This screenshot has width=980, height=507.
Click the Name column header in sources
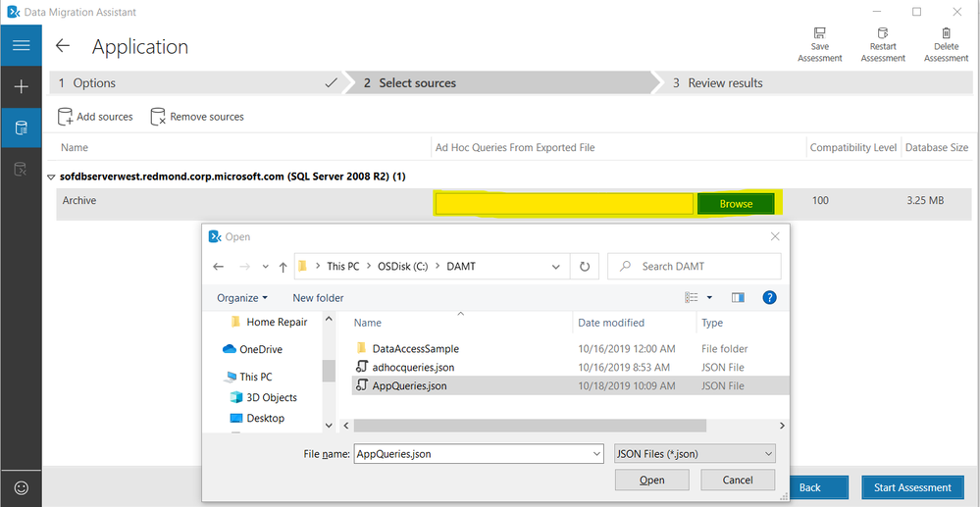point(74,148)
